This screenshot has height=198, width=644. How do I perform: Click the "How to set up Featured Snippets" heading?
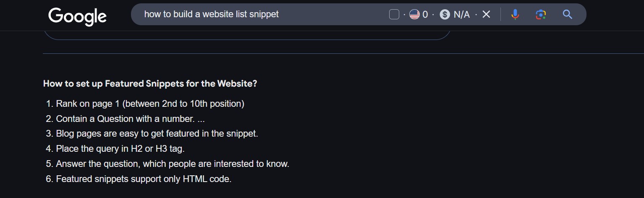pos(150,84)
